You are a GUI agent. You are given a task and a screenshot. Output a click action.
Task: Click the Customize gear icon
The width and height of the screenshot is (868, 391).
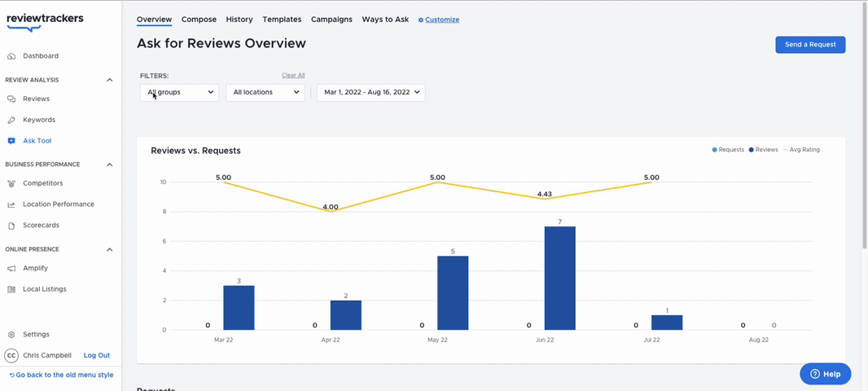point(421,20)
